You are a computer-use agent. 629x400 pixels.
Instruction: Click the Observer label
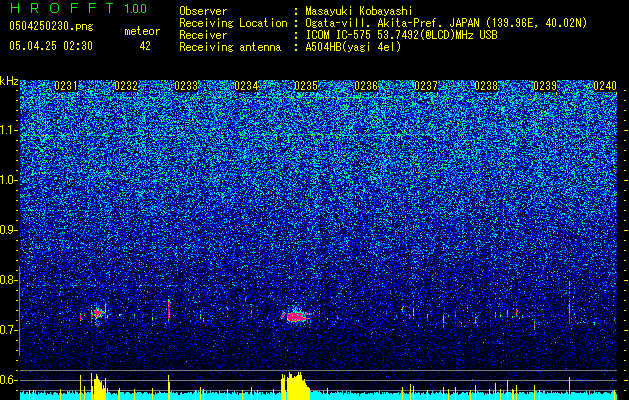[x=203, y=11]
